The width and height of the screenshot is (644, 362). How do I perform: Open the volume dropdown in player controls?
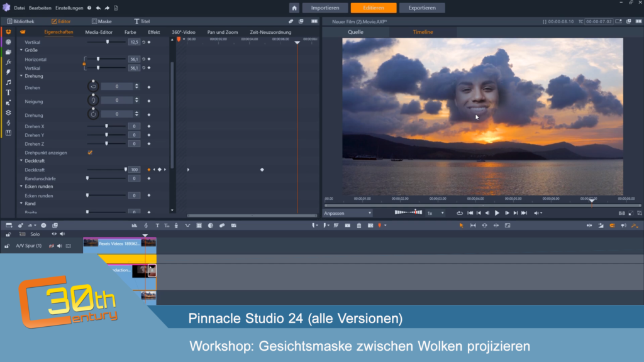[541, 214]
